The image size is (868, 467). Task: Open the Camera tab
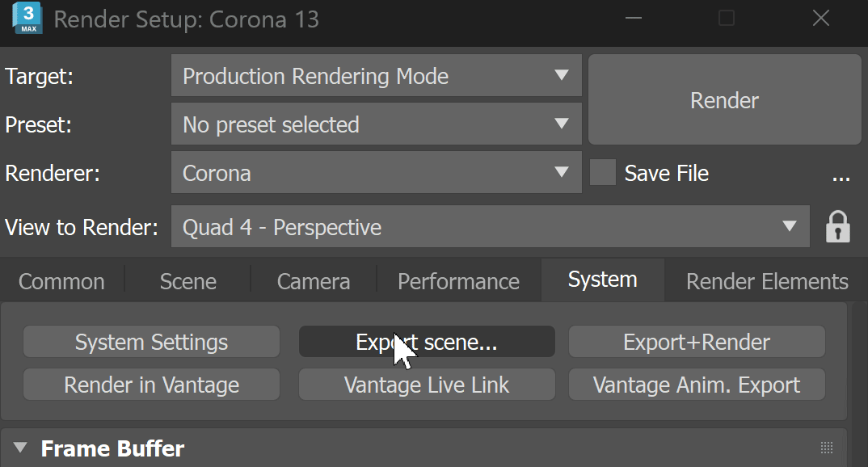pos(314,282)
